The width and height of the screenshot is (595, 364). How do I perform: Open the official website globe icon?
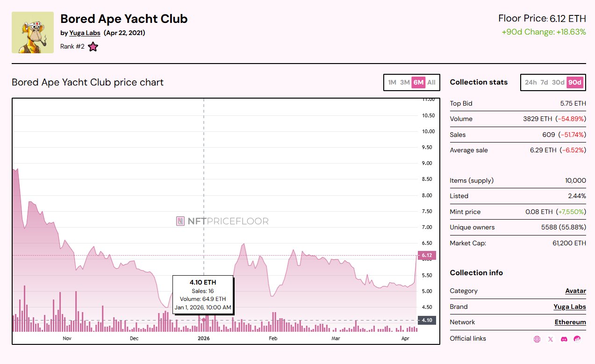(537, 339)
